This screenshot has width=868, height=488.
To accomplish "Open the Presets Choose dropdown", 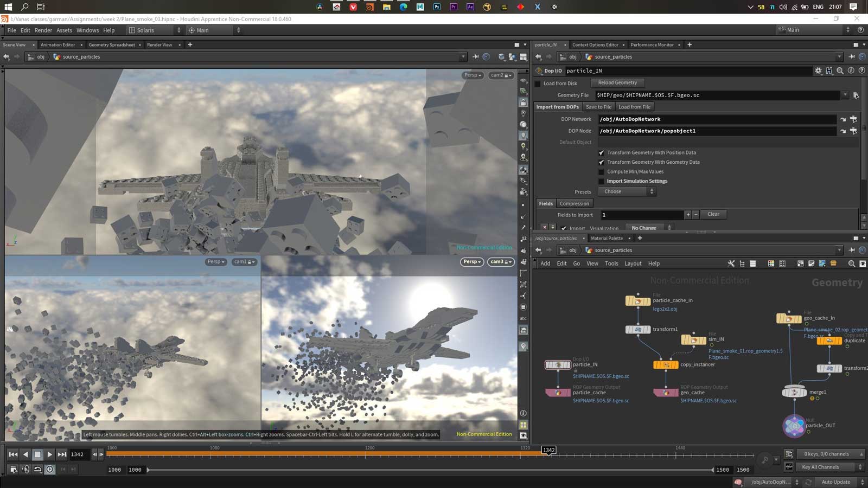I will [x=627, y=191].
